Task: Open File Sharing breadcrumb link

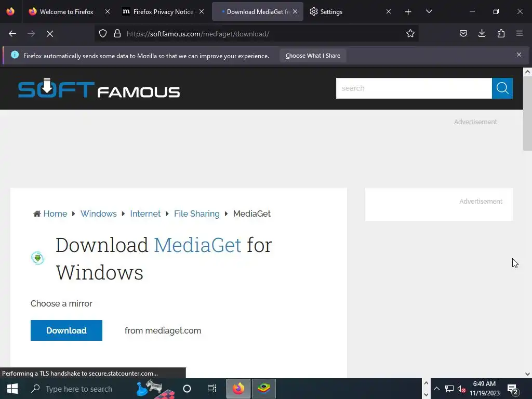Action: pyautogui.click(x=197, y=214)
